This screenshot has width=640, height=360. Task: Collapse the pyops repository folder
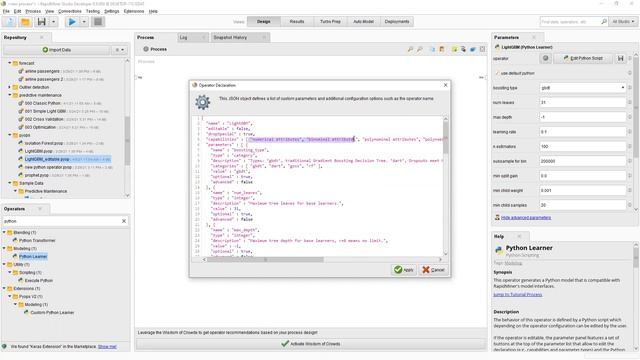[10, 135]
